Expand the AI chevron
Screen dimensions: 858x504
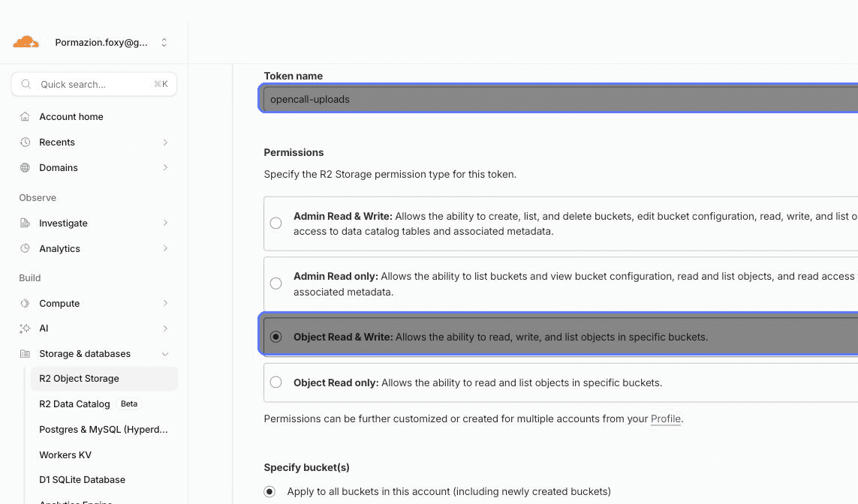pos(164,328)
